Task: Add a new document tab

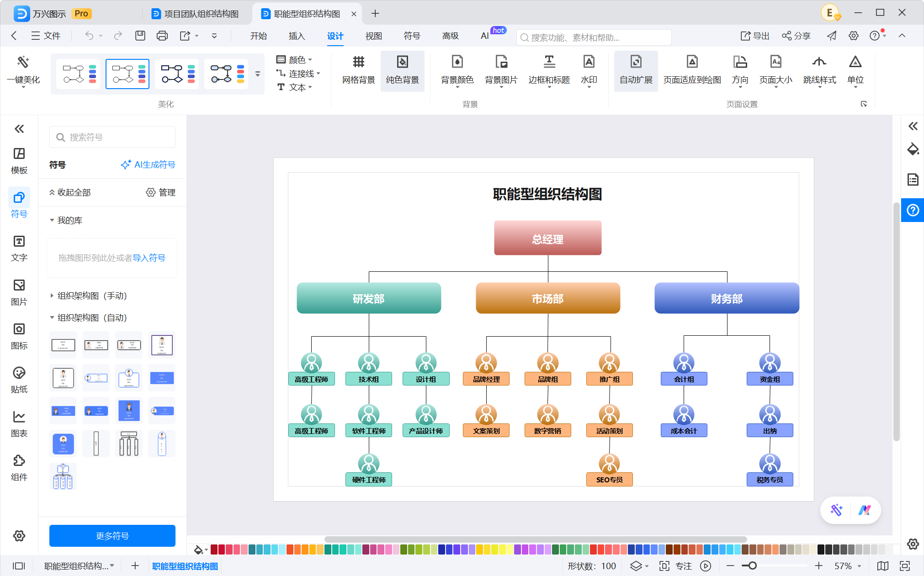Action: (375, 14)
